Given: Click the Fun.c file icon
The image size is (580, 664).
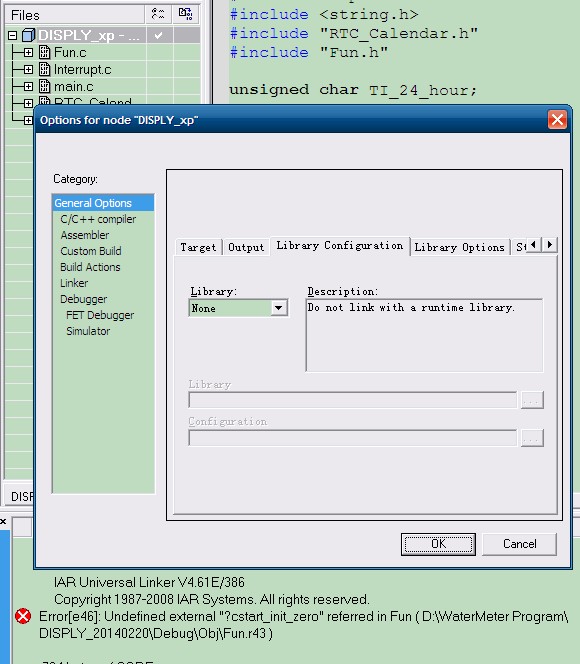Looking at the screenshot, I should coord(44,52).
